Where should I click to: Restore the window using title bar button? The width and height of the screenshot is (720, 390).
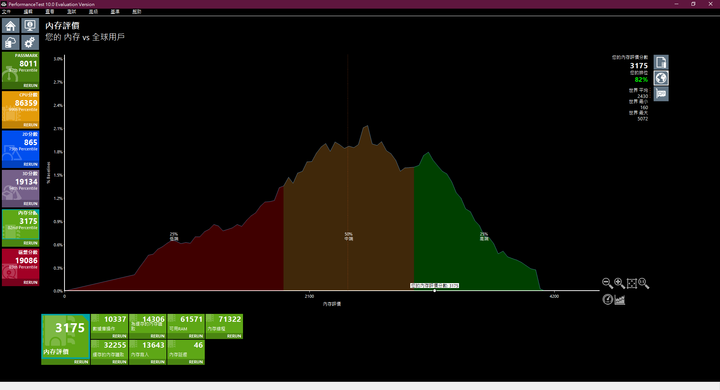pos(693,4)
